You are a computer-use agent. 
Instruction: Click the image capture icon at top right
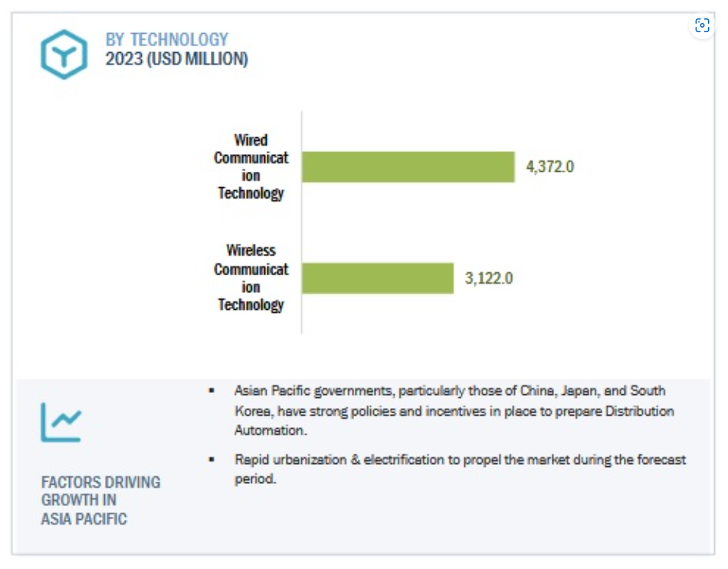click(701, 25)
